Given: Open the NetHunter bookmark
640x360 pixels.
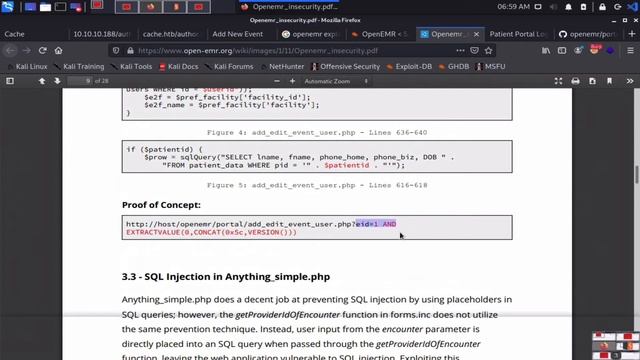Looking at the screenshot, I should point(283,67).
